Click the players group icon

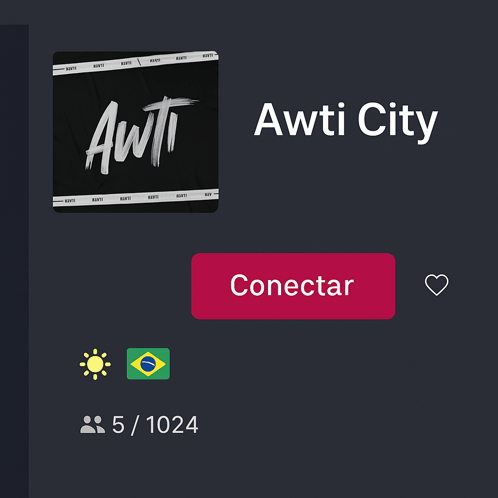(93, 425)
